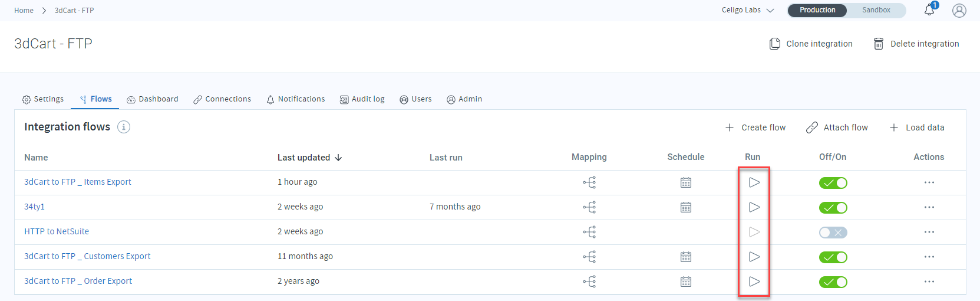Open schedule calendar for 34ty1 flow

(686, 207)
